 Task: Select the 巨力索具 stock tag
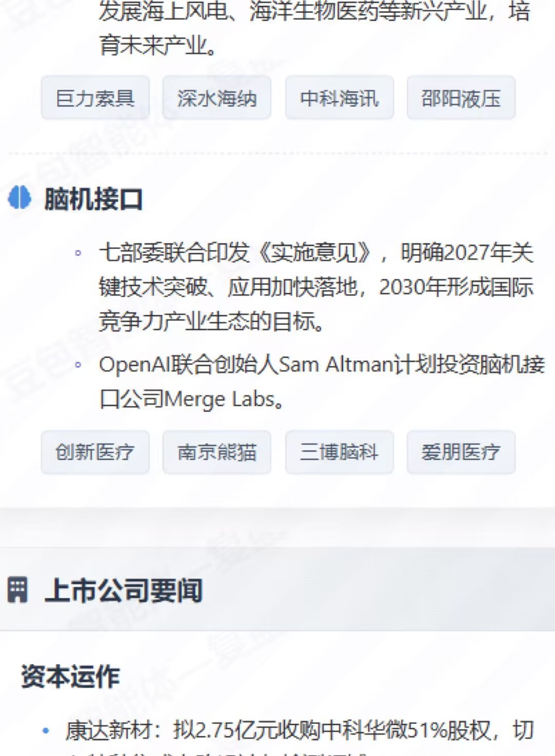pyautogui.click(x=95, y=97)
